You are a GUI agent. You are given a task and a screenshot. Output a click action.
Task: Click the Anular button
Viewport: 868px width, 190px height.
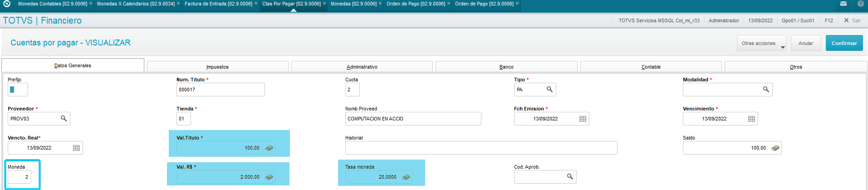pyautogui.click(x=806, y=43)
